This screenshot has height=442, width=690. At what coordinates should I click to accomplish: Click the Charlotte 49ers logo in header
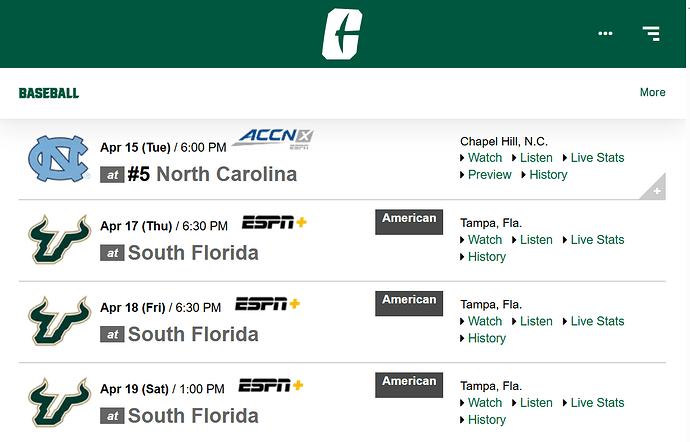coord(342,34)
